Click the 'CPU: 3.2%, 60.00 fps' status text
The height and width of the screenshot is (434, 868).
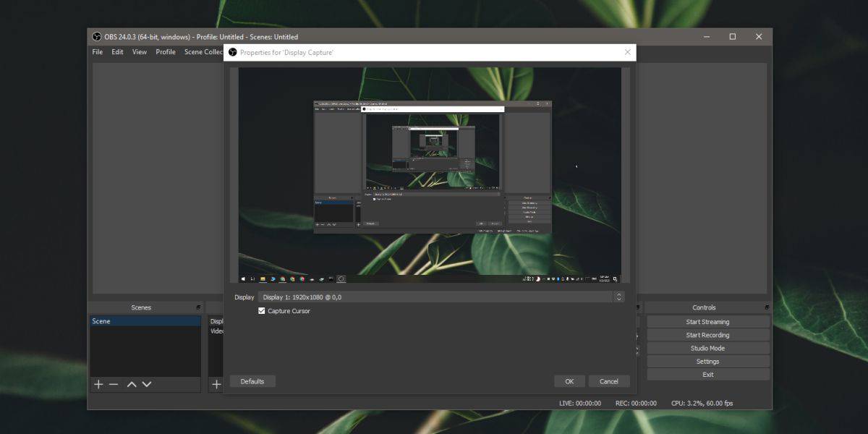click(702, 403)
